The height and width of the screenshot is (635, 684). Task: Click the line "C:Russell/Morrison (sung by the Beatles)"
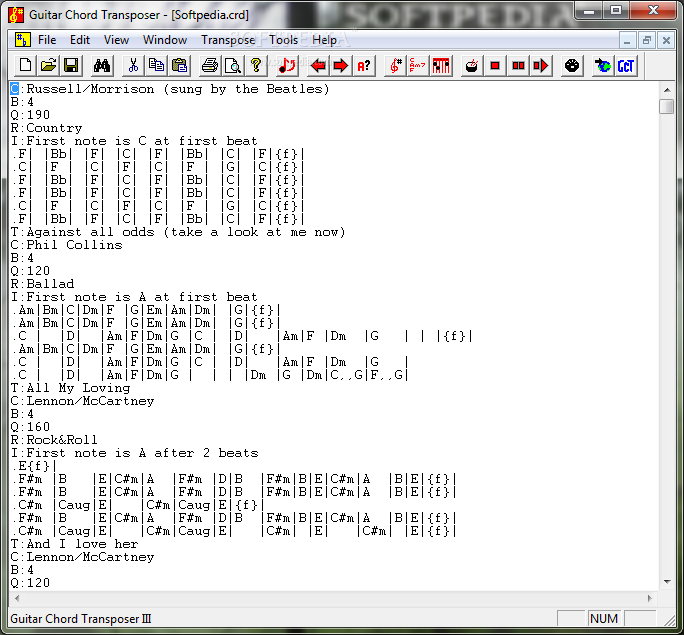(x=170, y=89)
